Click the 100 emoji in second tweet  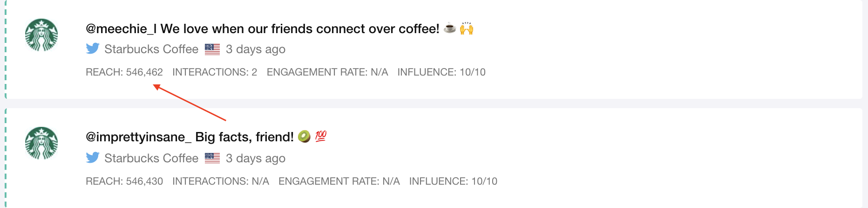pyautogui.click(x=321, y=136)
